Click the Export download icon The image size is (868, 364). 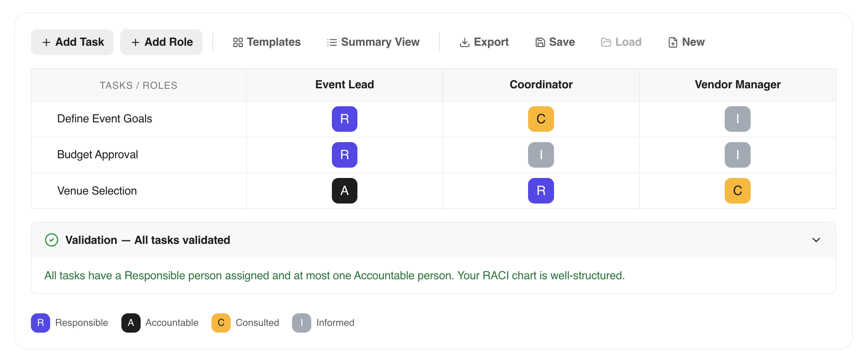[x=464, y=42]
